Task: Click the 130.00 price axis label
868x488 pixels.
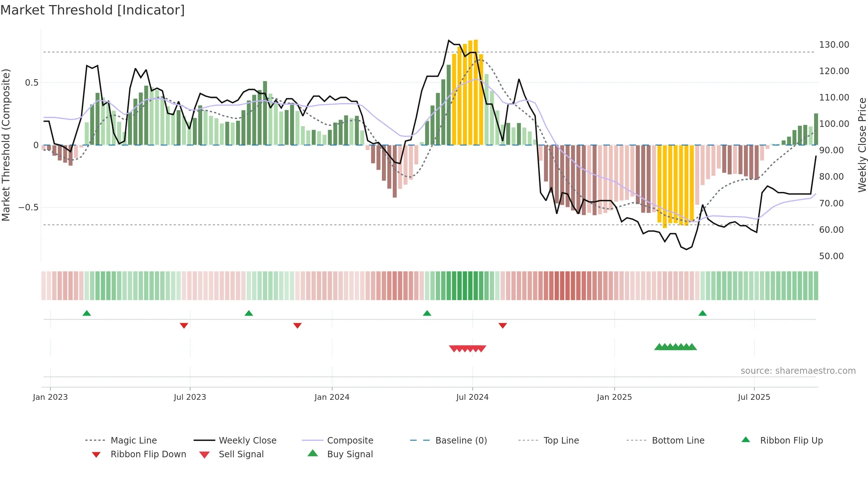Action: point(834,45)
